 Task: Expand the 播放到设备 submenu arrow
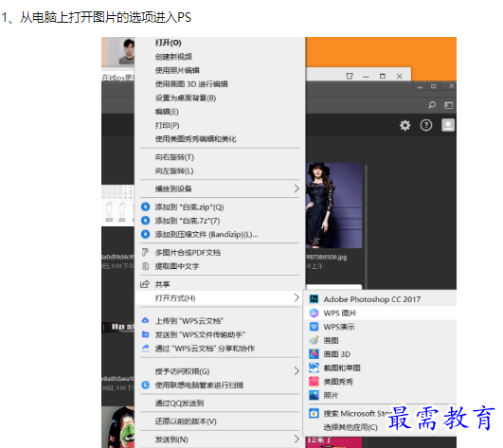click(x=296, y=188)
